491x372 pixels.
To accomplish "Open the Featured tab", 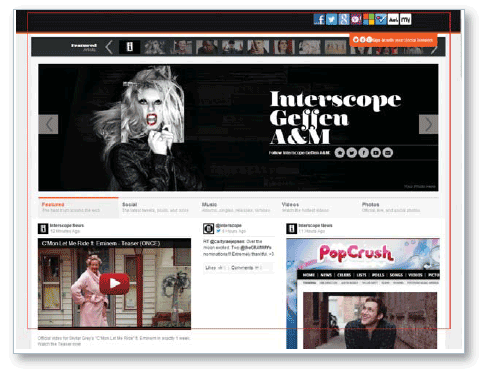I will pyautogui.click(x=78, y=207).
